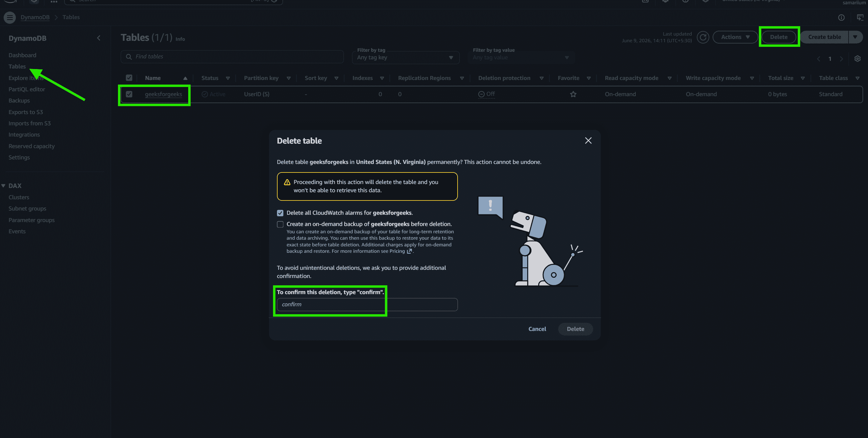Focus the confirm deletion text field

tap(367, 304)
